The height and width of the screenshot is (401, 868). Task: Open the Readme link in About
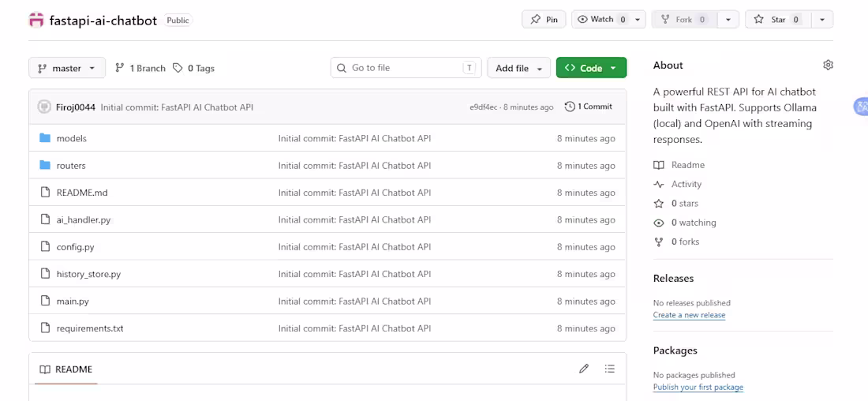(688, 165)
